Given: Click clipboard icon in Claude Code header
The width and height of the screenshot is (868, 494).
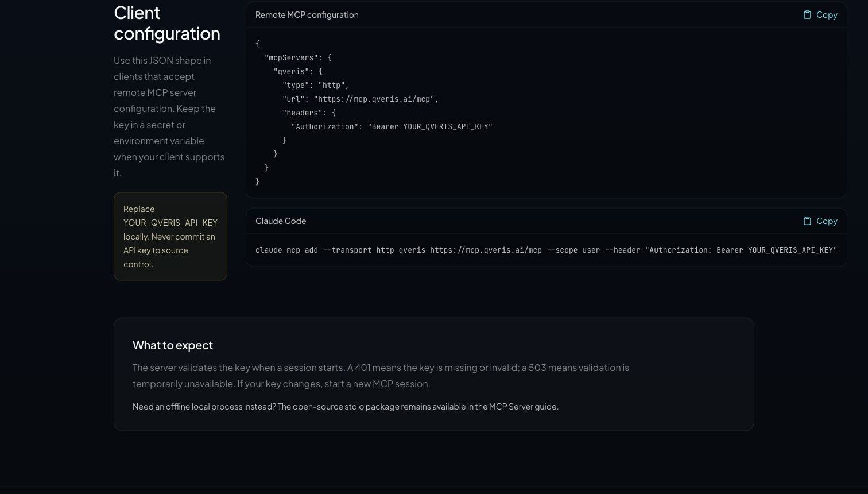Looking at the screenshot, I should [807, 221].
